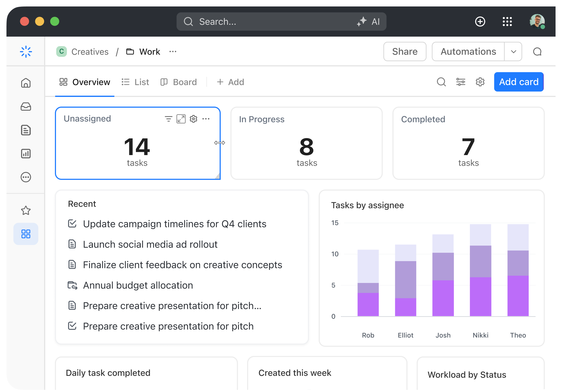This screenshot has width=576, height=392.
Task: Click the Work folder breadcrumb
Action: pos(143,51)
